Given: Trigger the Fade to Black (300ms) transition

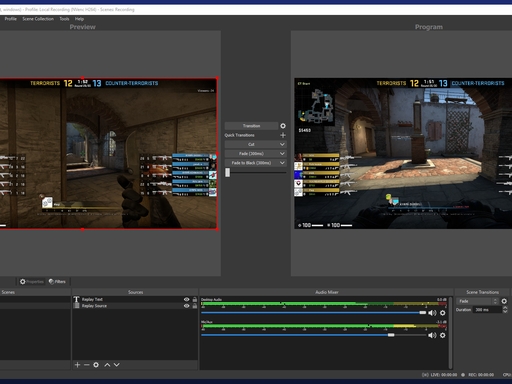Looking at the screenshot, I should (x=251, y=163).
